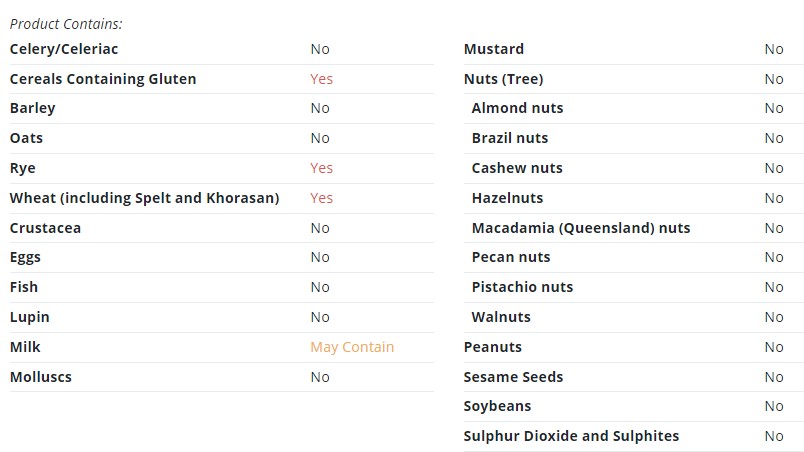Click the No value for Lupin

click(x=320, y=317)
